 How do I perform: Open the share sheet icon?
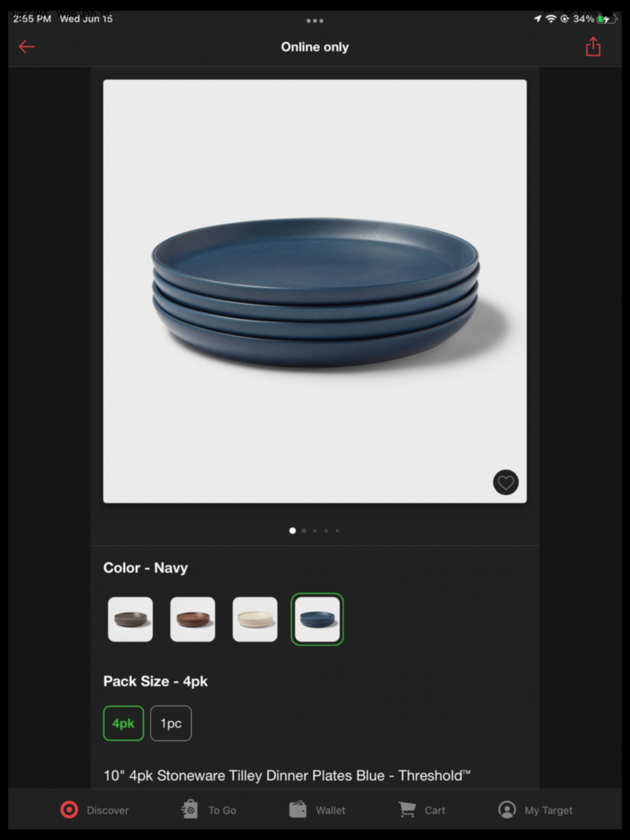[x=593, y=47]
